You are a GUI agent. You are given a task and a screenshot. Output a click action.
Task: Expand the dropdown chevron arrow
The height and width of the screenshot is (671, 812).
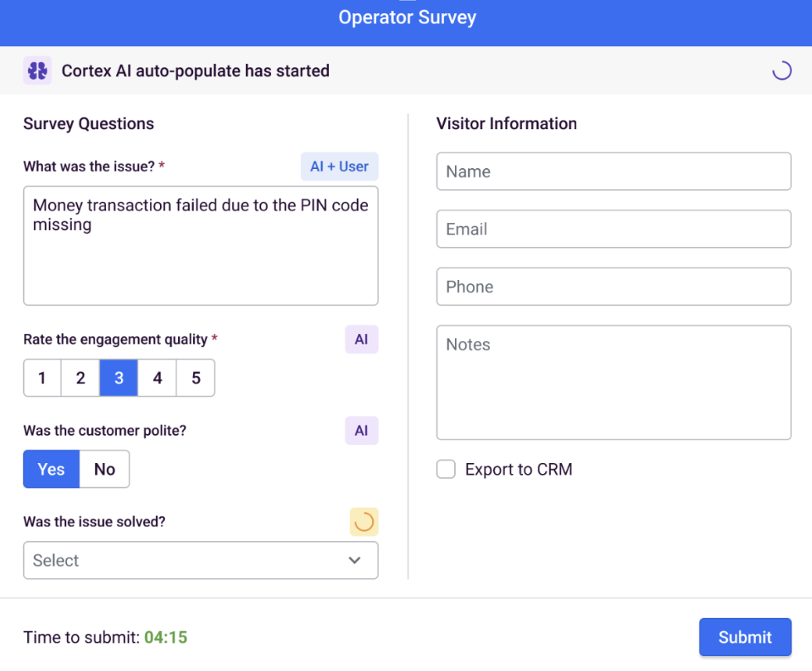(x=355, y=560)
